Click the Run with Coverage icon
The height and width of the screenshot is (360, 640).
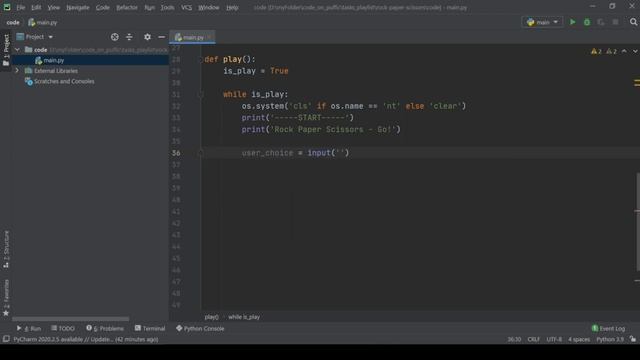[x=601, y=22]
